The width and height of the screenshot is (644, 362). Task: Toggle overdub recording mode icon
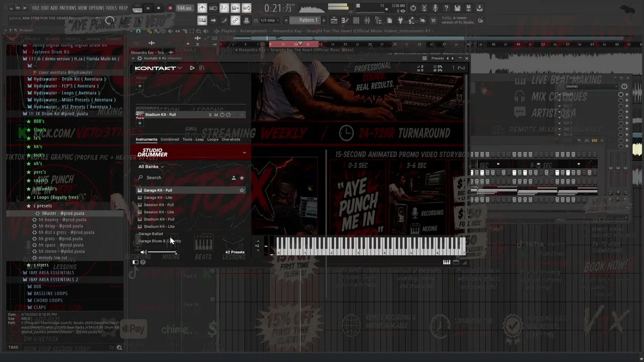point(235,8)
